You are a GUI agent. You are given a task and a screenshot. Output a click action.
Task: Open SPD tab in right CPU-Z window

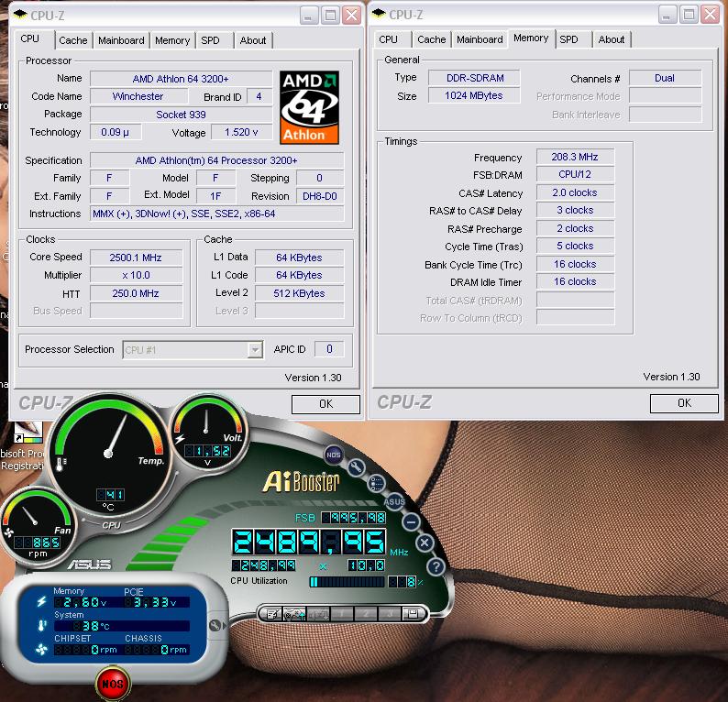pos(568,39)
